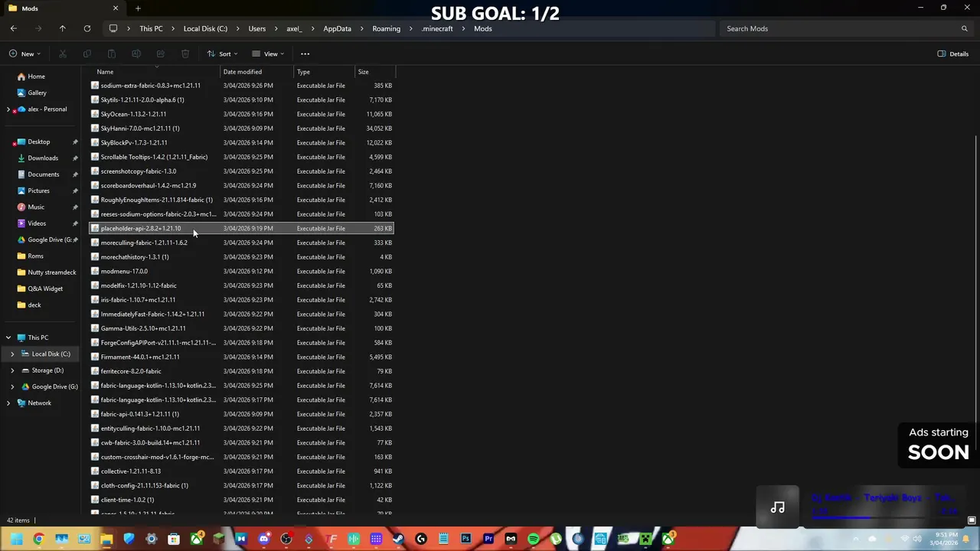Launch Google Chrome from the taskbar
Viewport: 980px width, 551px height.
tap(38, 540)
